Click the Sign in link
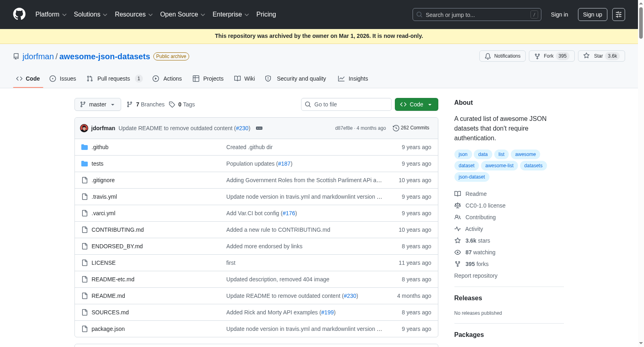The height and width of the screenshot is (347, 644). [x=559, y=15]
